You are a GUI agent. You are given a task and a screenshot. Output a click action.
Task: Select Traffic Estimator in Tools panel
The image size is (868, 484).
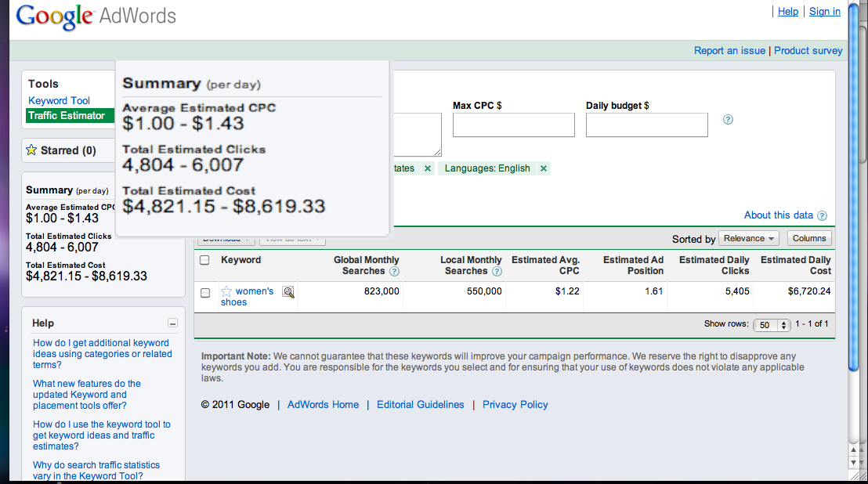coord(67,115)
